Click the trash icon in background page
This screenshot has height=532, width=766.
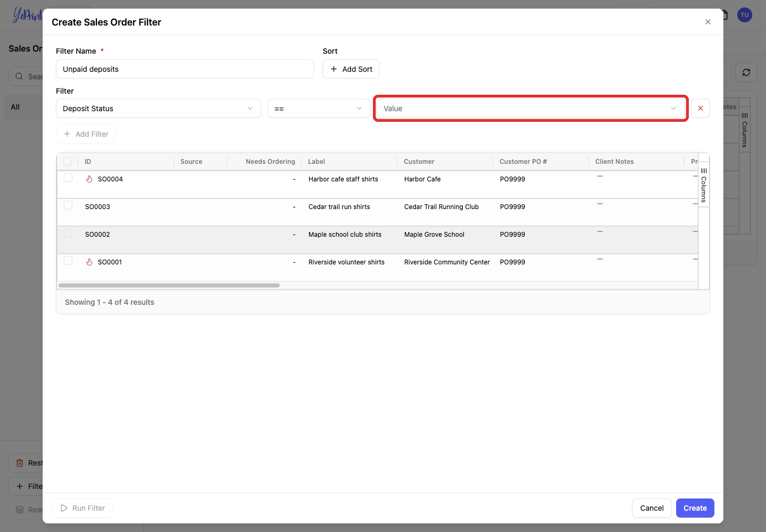(20, 463)
